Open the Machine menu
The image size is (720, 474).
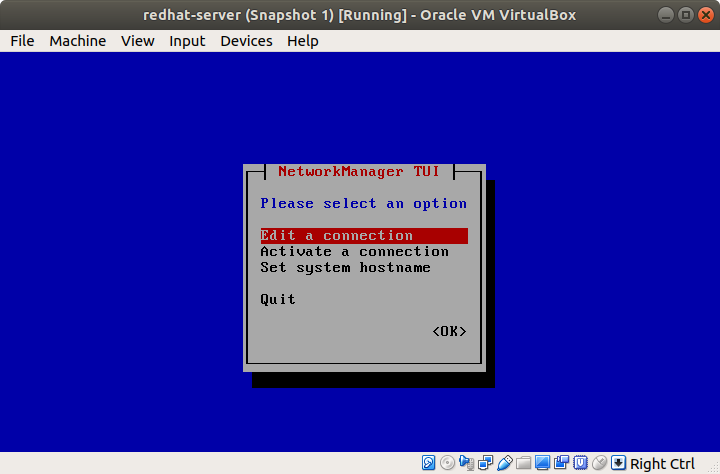click(78, 41)
